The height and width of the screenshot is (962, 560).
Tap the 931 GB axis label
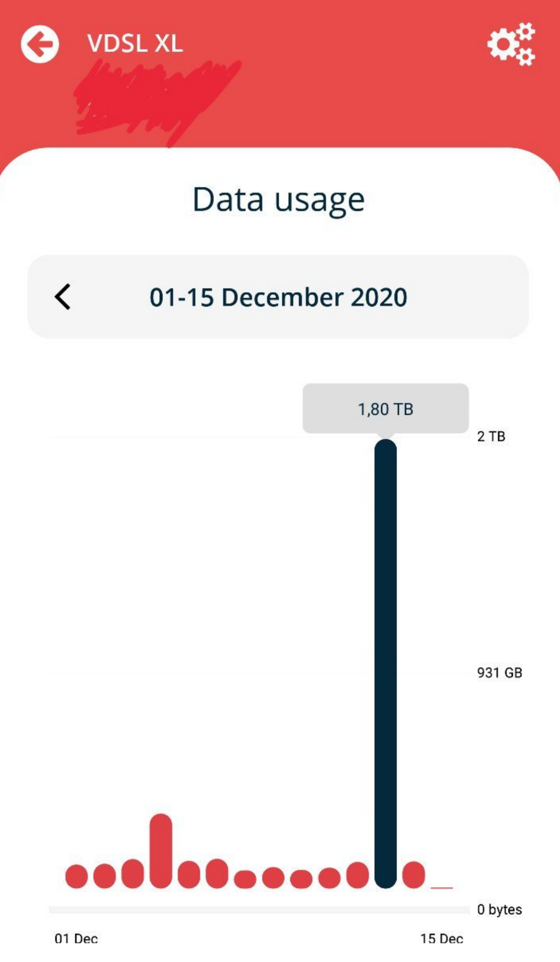point(499,672)
